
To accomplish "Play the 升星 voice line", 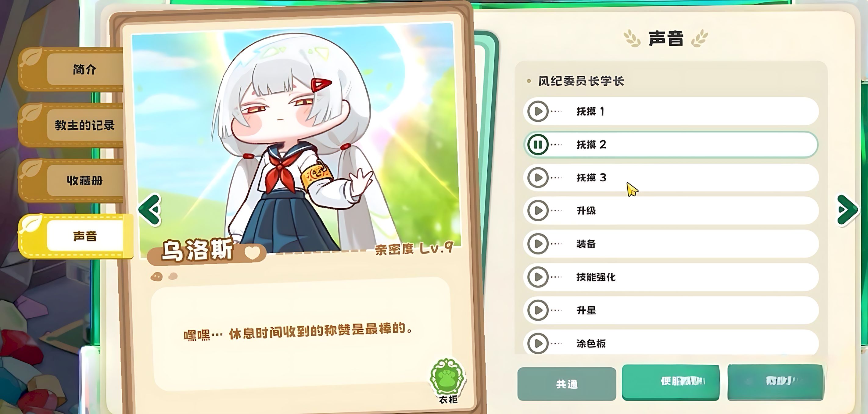I will click(x=538, y=310).
